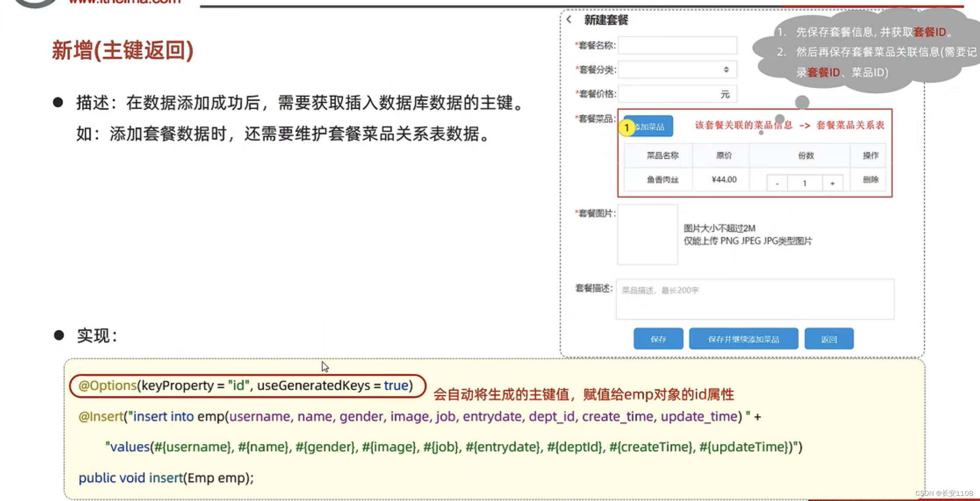This screenshot has width=980, height=501.
Task: Click the 套餐图片 upload box
Action: click(x=647, y=235)
